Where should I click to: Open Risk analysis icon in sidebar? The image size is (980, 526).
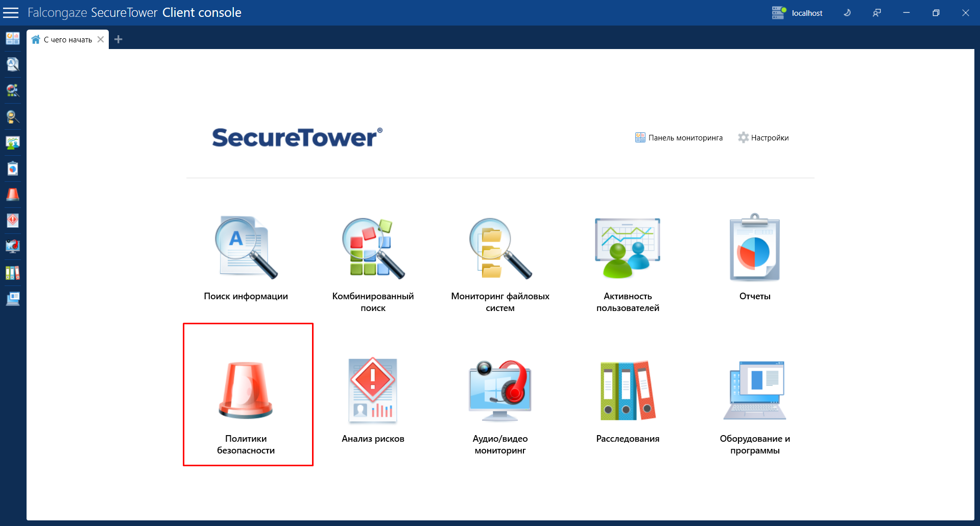[13, 221]
